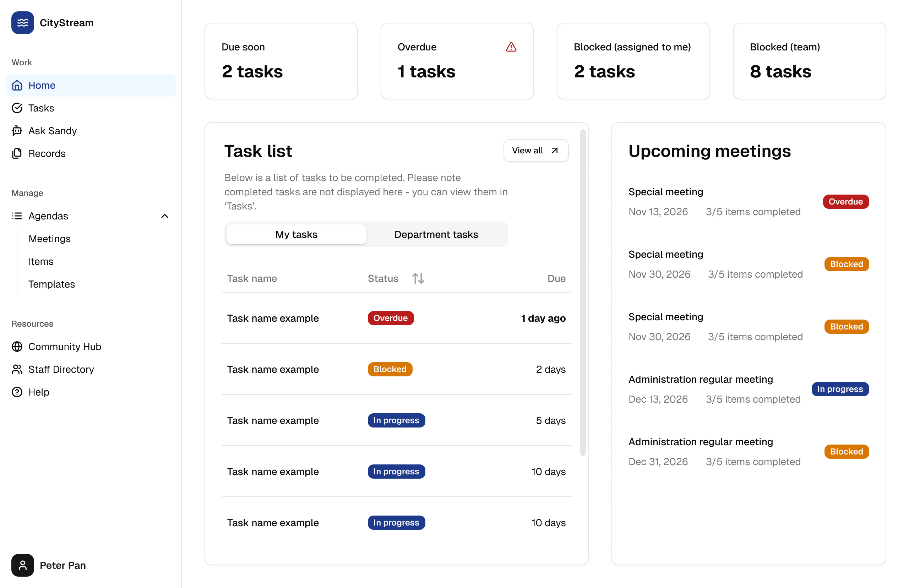Viewport: 909px width, 588px height.
Task: Click the Home house icon
Action: (x=17, y=85)
